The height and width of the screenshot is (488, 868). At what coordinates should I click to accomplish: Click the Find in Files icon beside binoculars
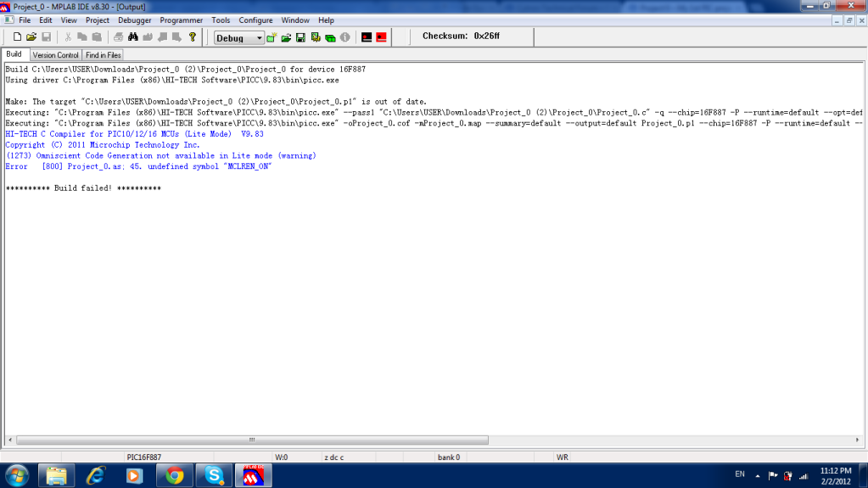point(148,37)
